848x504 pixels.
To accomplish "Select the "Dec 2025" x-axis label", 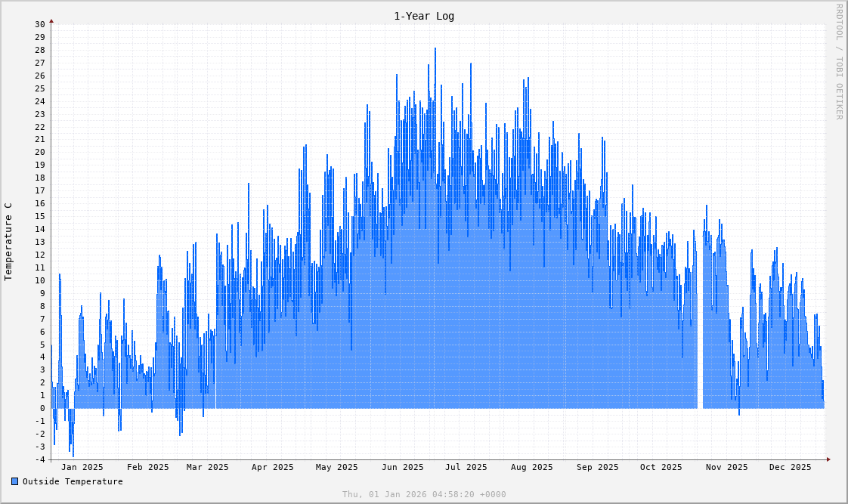I will 790,467.
